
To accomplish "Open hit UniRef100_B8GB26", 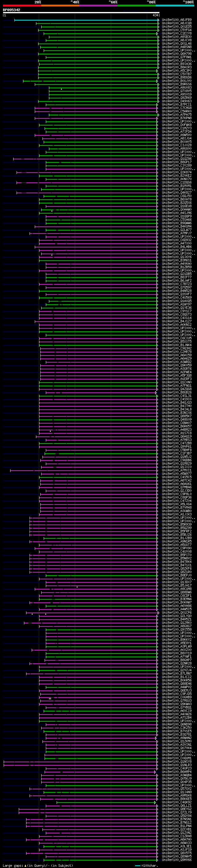I will [177, 392].
